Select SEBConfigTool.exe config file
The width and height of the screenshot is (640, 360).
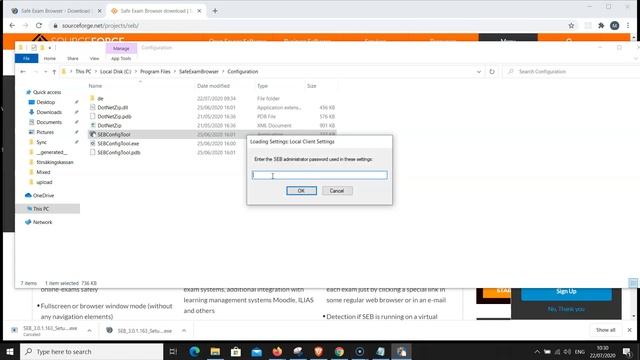tap(118, 143)
